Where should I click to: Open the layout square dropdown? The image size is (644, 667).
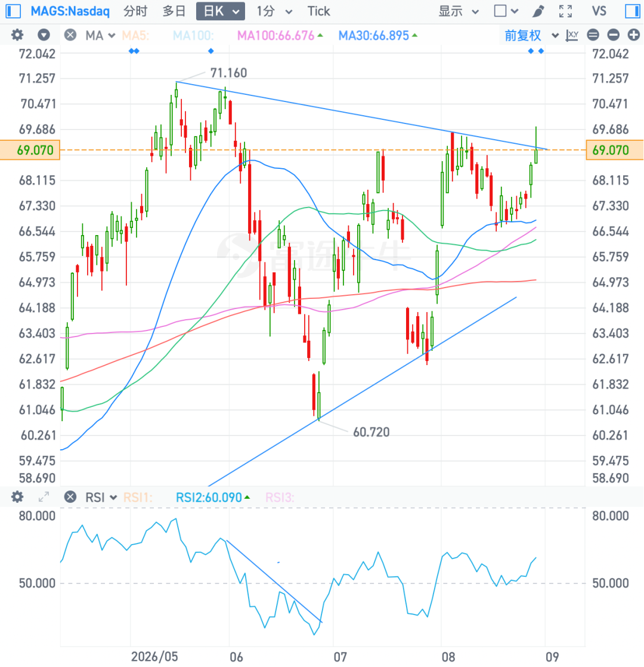point(506,11)
